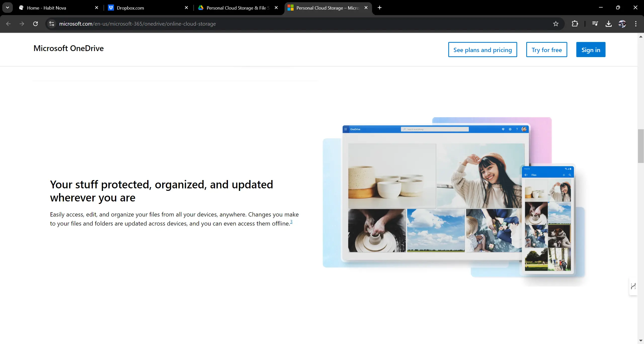Image resolution: width=644 pixels, height=344 pixels.
Task: Go back to the previous page
Action: tap(8, 24)
